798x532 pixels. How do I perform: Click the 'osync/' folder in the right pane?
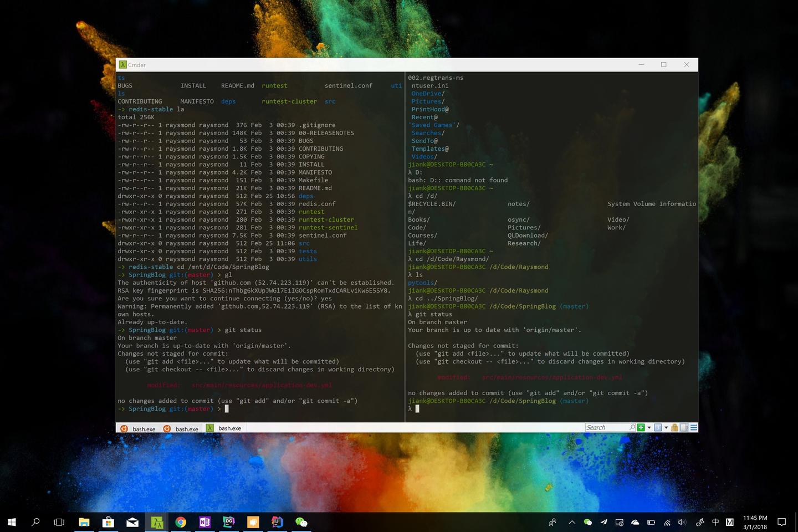coord(519,220)
